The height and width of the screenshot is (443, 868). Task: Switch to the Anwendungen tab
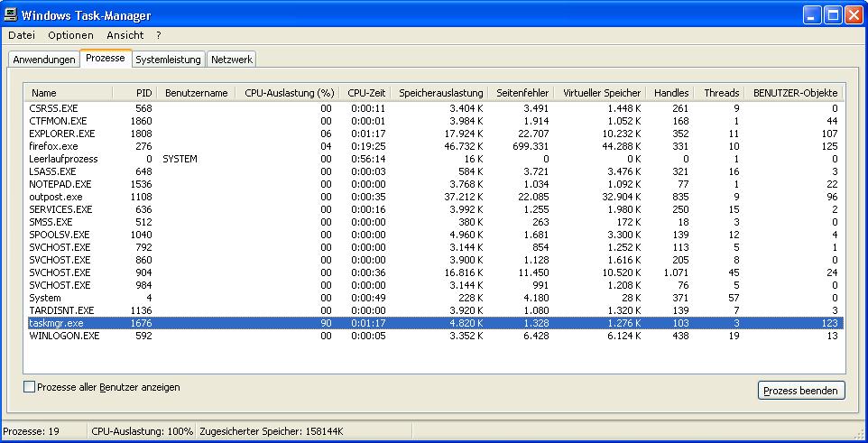[44, 60]
